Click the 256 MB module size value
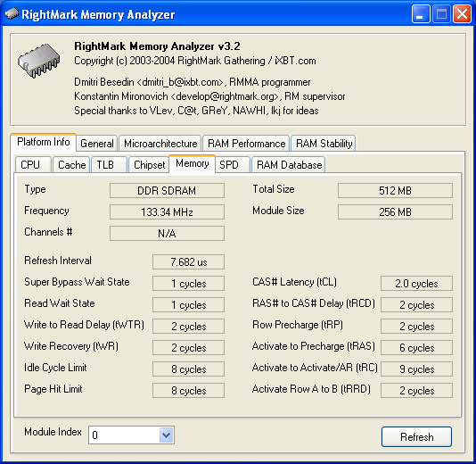476x464 pixels. click(x=395, y=211)
